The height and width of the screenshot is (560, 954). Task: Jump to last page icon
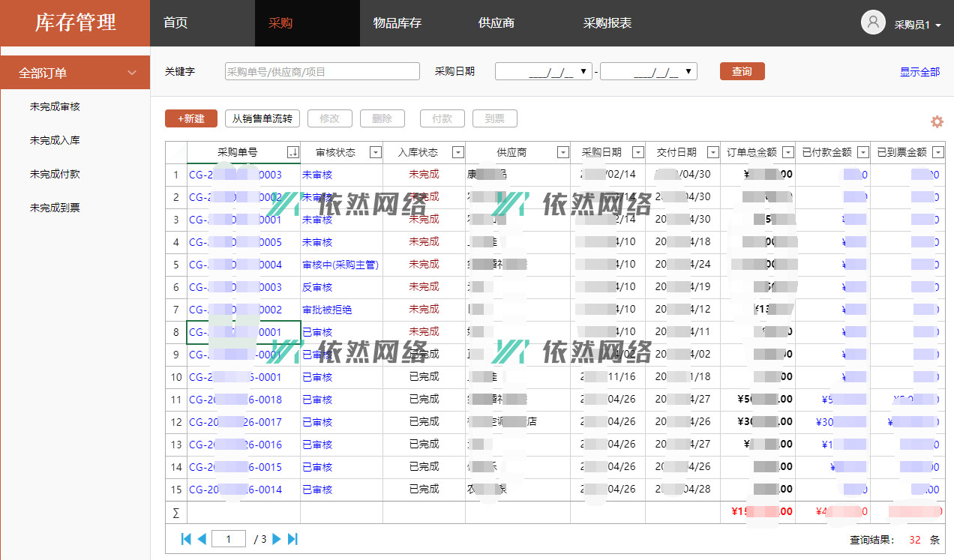tap(292, 538)
